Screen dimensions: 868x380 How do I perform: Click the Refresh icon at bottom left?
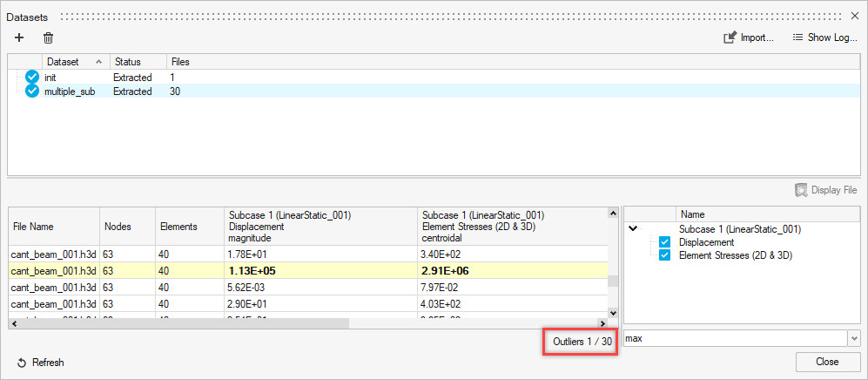point(22,363)
